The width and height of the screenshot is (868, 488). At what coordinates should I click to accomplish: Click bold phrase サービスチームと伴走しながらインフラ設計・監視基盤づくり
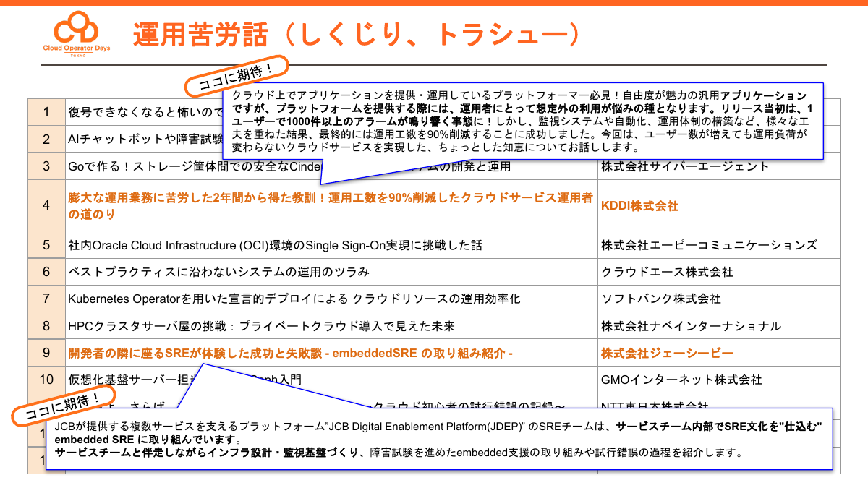(x=208, y=453)
